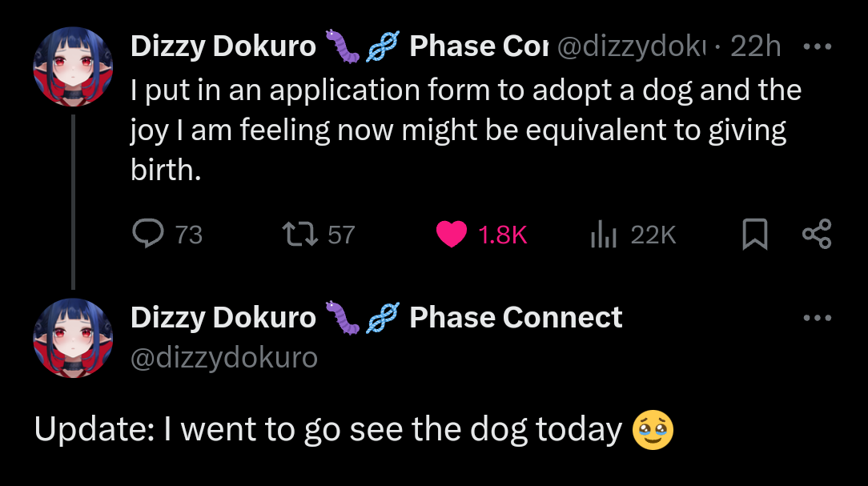The width and height of the screenshot is (868, 486).
Task: Click the 1.8K likes count
Action: point(503,235)
